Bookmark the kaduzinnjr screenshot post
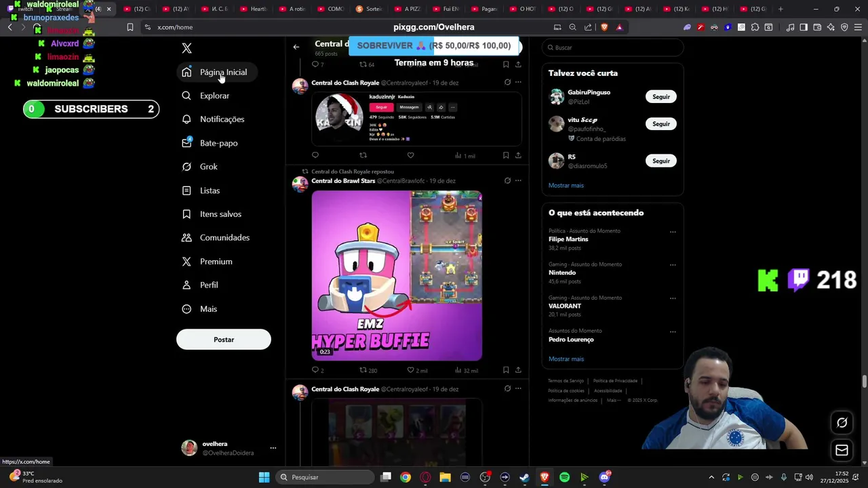The width and height of the screenshot is (868, 488). (506, 155)
